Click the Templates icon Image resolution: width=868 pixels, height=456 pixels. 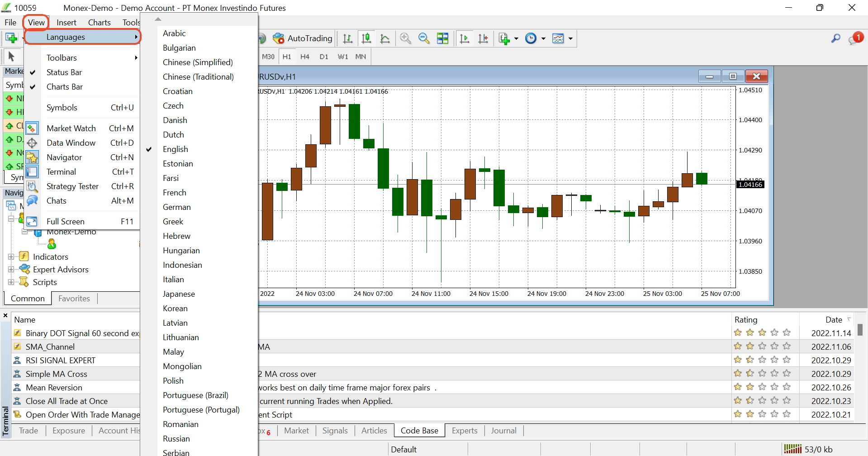point(558,38)
